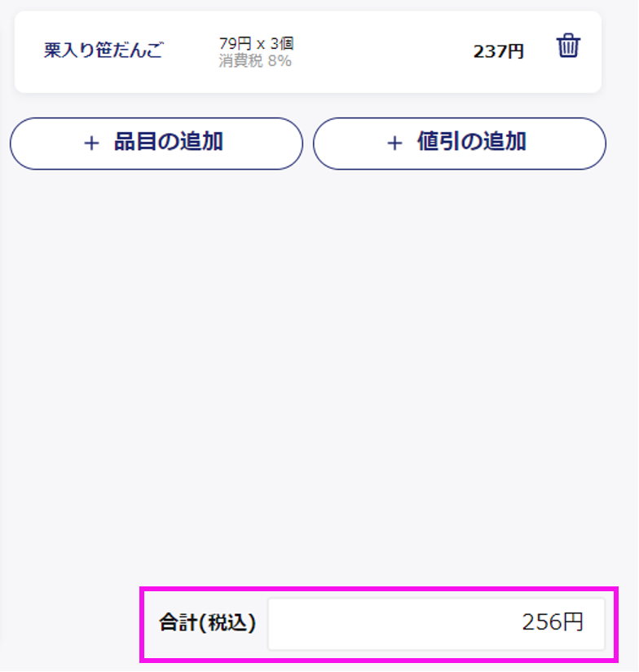
Task: Open the 栗入り笹だんご item card
Action: 308,52
